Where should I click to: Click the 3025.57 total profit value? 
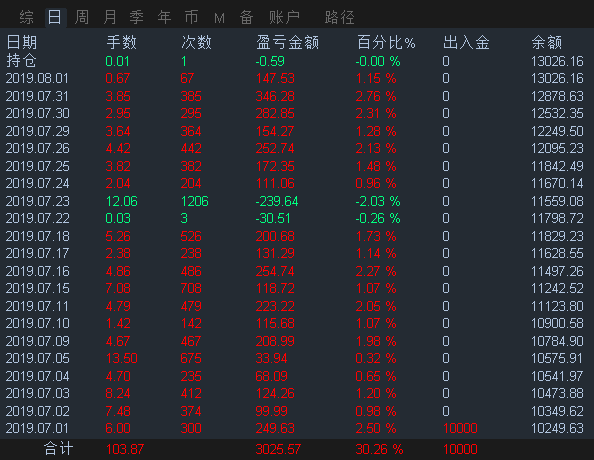(278, 449)
